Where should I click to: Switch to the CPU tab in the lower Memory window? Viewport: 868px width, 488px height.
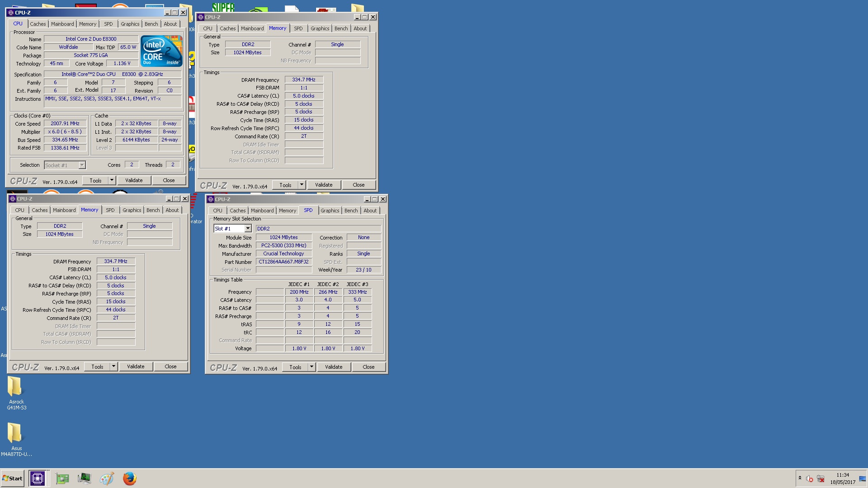pos(20,210)
